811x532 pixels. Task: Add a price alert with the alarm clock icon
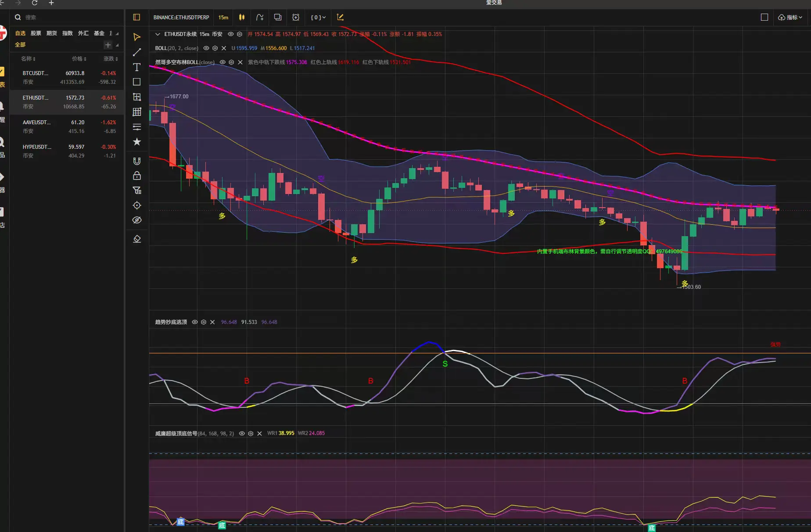(296, 17)
